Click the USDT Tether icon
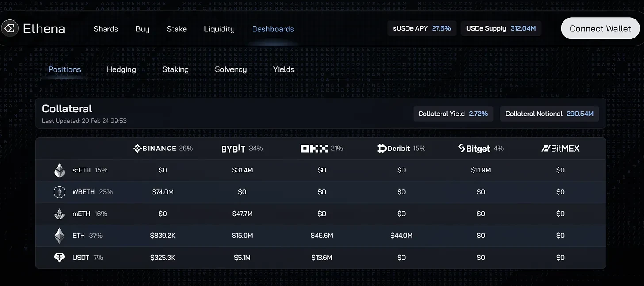 click(x=59, y=258)
